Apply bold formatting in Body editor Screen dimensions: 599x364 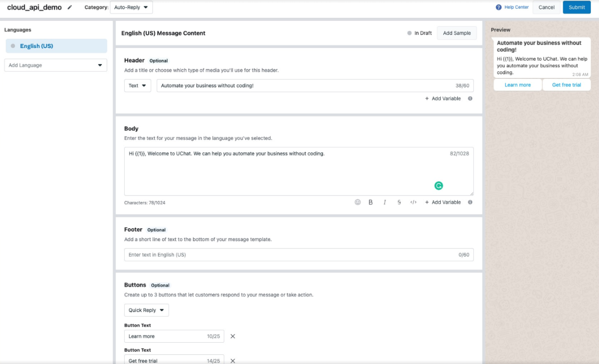(x=370, y=202)
